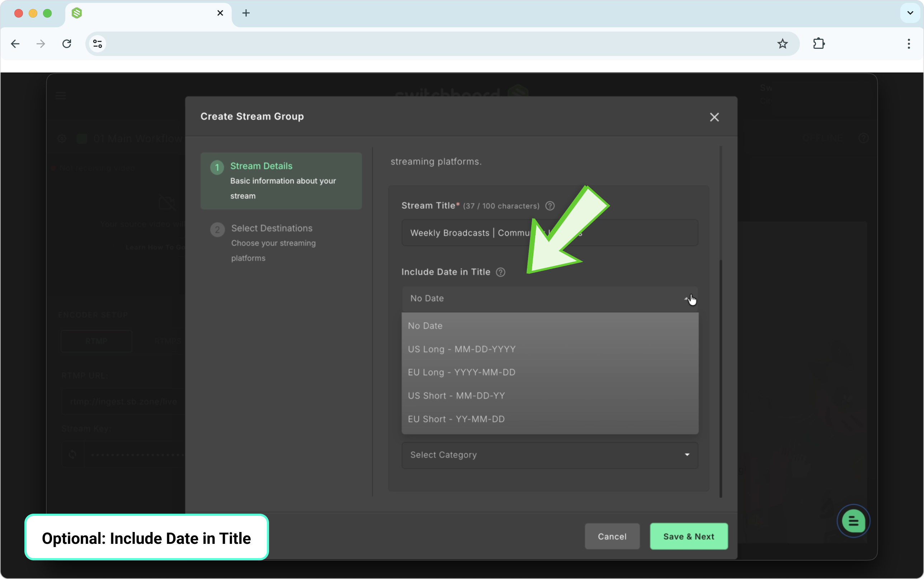
Task: Click the Cancel button
Action: click(x=612, y=537)
